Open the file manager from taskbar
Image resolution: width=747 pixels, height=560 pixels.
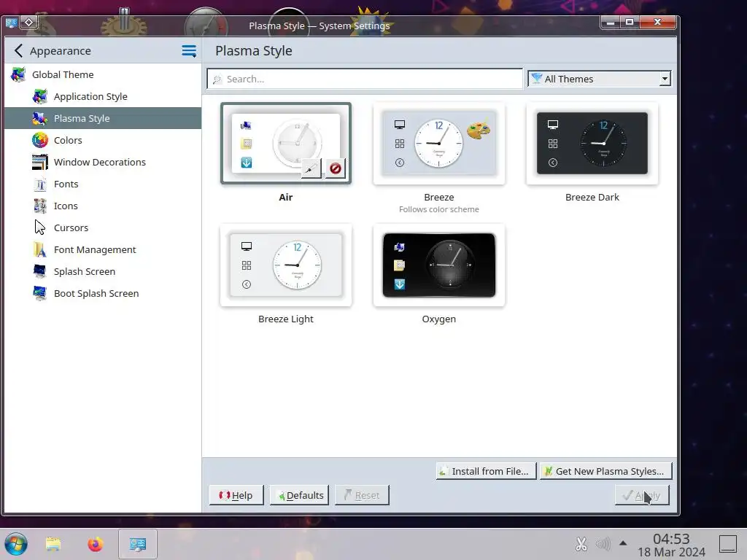click(x=53, y=544)
